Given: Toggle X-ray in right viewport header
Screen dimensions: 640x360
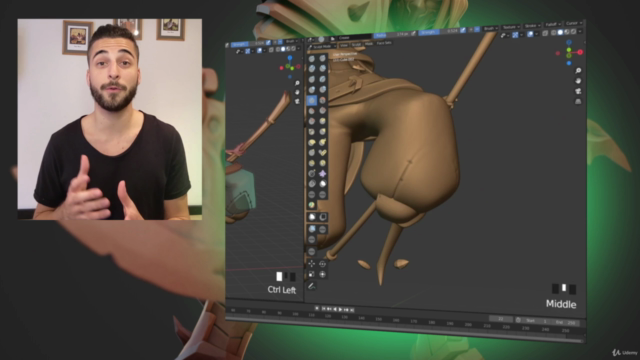Looking at the screenshot, I should [x=545, y=33].
